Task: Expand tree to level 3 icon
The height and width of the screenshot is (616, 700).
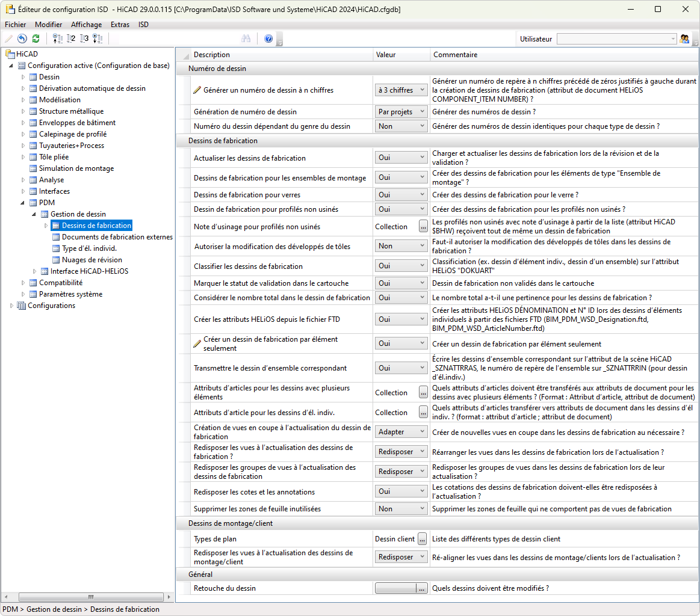Action: pos(84,38)
